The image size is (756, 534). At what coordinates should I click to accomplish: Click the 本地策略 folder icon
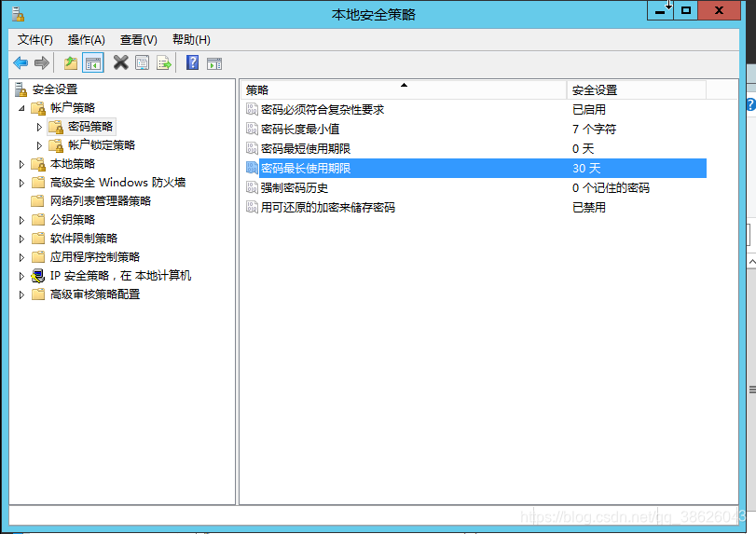[x=38, y=164]
